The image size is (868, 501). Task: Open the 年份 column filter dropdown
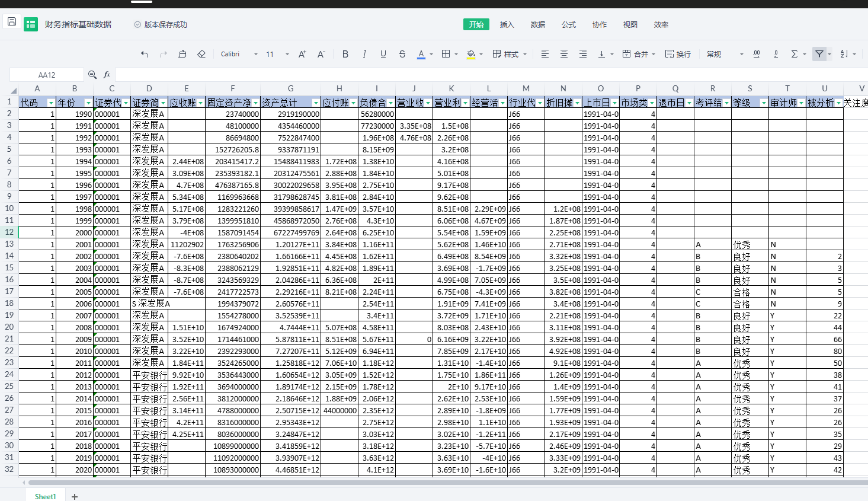(x=89, y=103)
